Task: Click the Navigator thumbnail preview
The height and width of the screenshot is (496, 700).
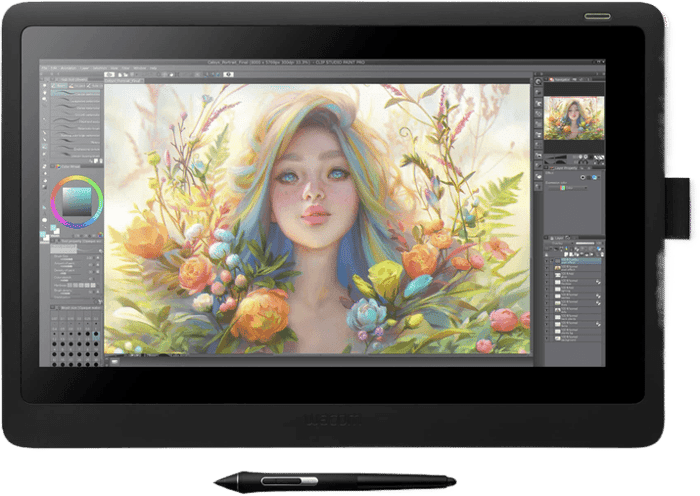Action: tap(574, 118)
